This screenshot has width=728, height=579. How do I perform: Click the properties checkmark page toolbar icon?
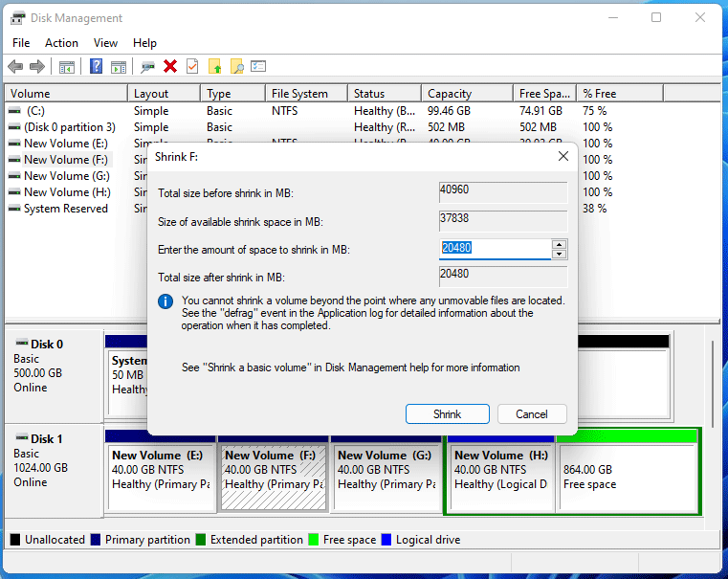tap(192, 66)
